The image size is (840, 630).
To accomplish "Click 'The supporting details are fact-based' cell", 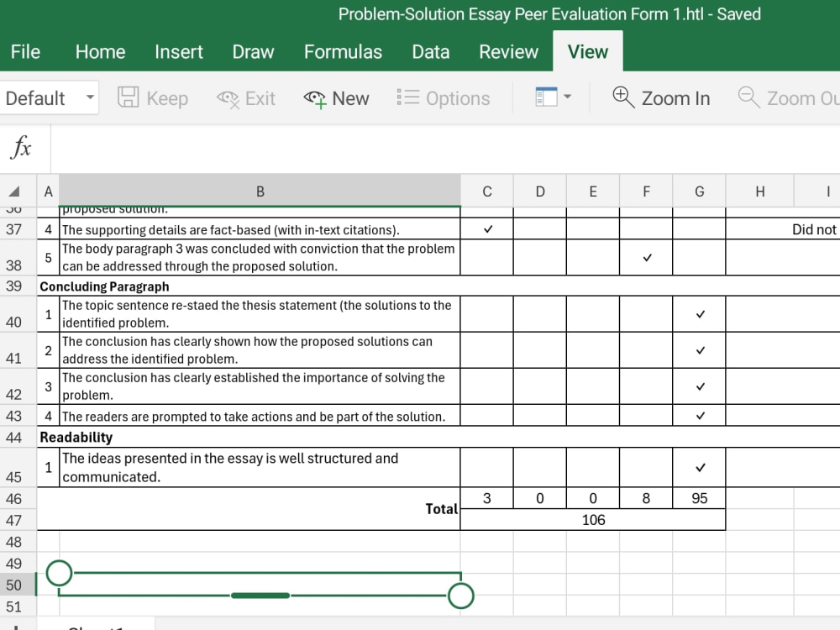I will [x=260, y=229].
